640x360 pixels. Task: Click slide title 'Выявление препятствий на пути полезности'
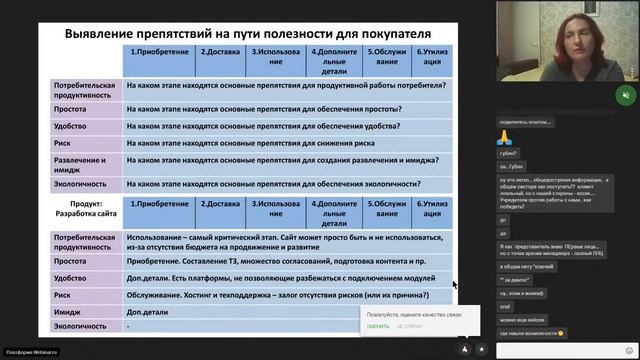click(x=248, y=33)
